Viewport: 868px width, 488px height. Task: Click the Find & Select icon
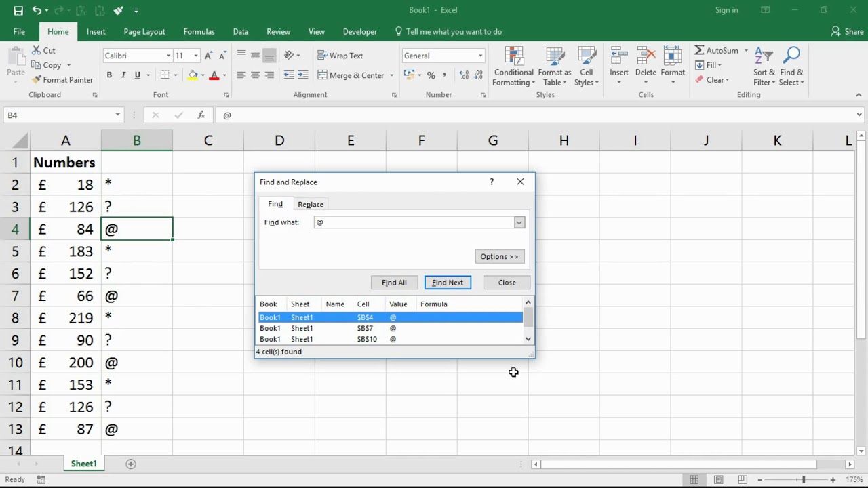[x=791, y=66]
